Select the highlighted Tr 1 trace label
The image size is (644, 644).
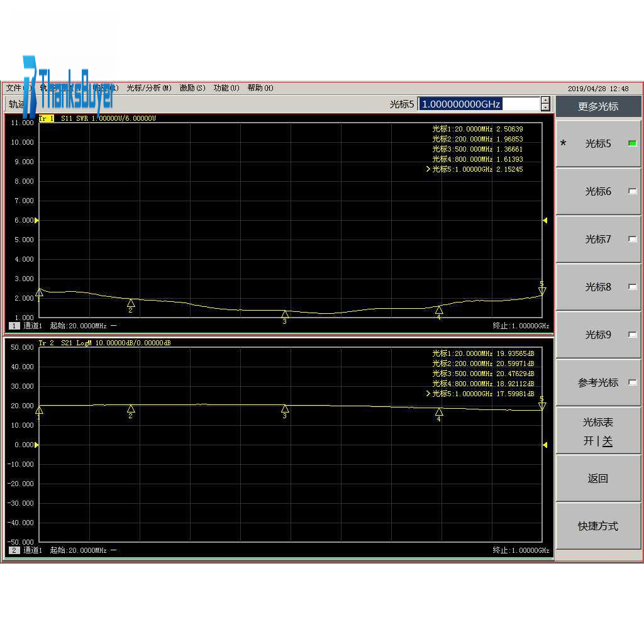[x=47, y=118]
